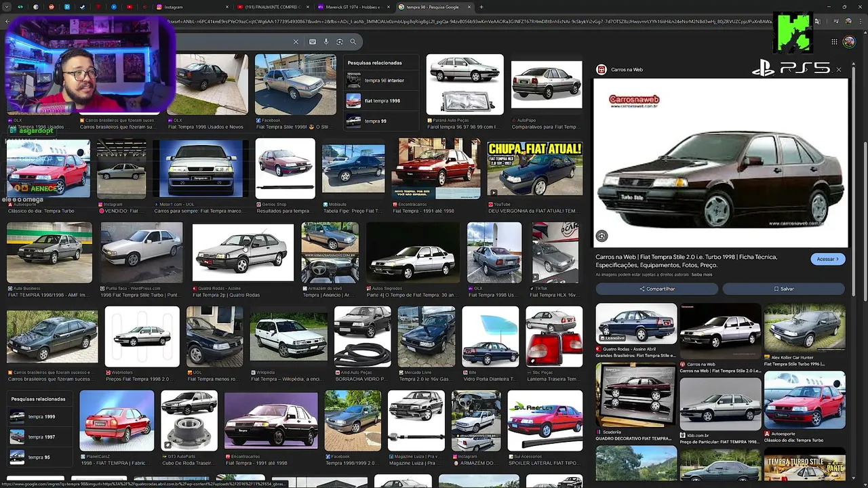Viewport: 868px width, 488px height.
Task: Select related search tempra 95
Action: click(39, 457)
